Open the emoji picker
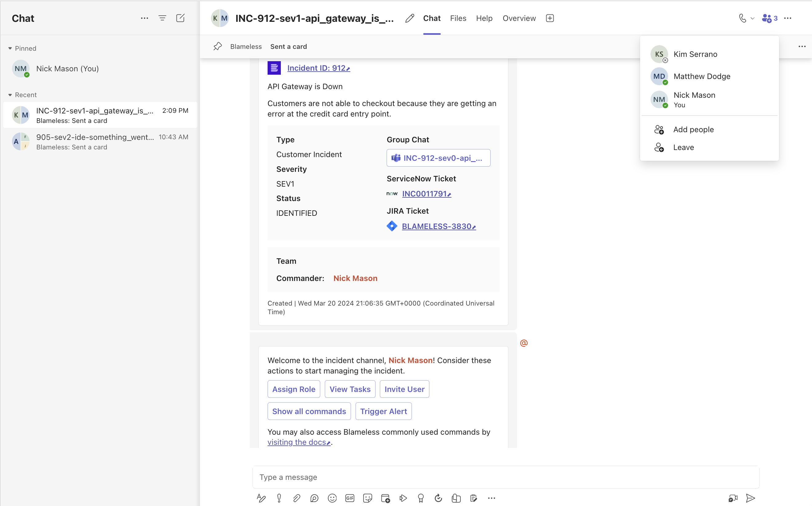 tap(332, 498)
